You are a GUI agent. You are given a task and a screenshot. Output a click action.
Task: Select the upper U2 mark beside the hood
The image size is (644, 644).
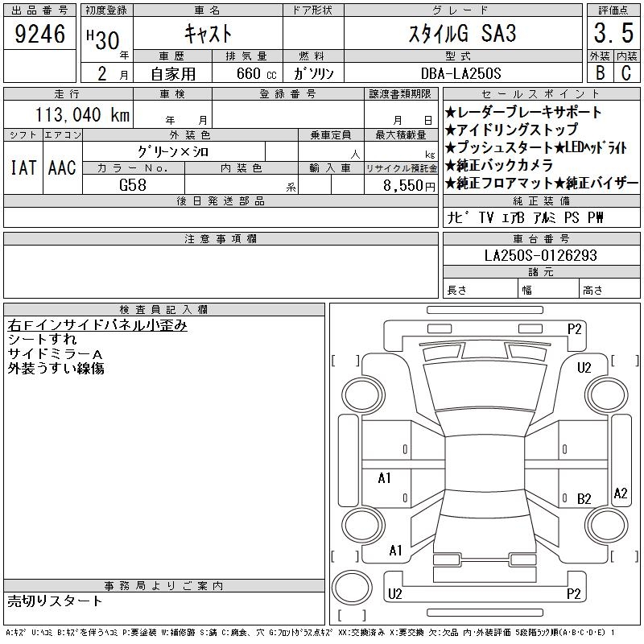point(584,367)
